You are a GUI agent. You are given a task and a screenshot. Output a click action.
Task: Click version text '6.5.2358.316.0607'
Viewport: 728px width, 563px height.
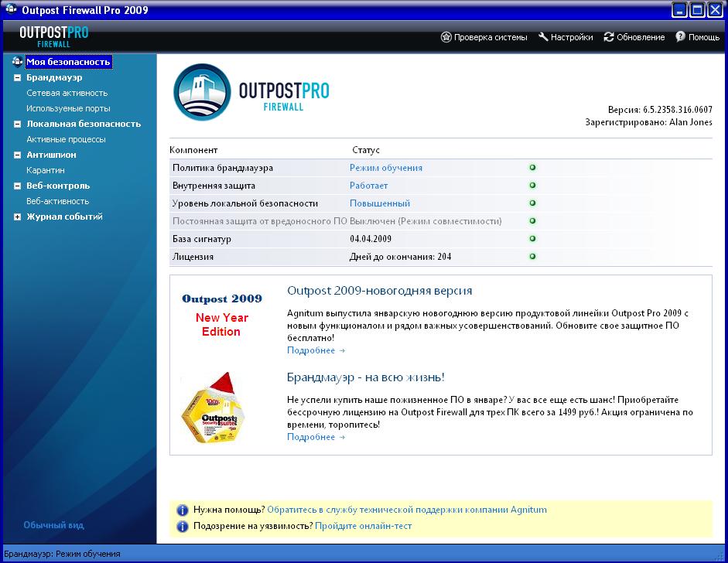tap(678, 110)
